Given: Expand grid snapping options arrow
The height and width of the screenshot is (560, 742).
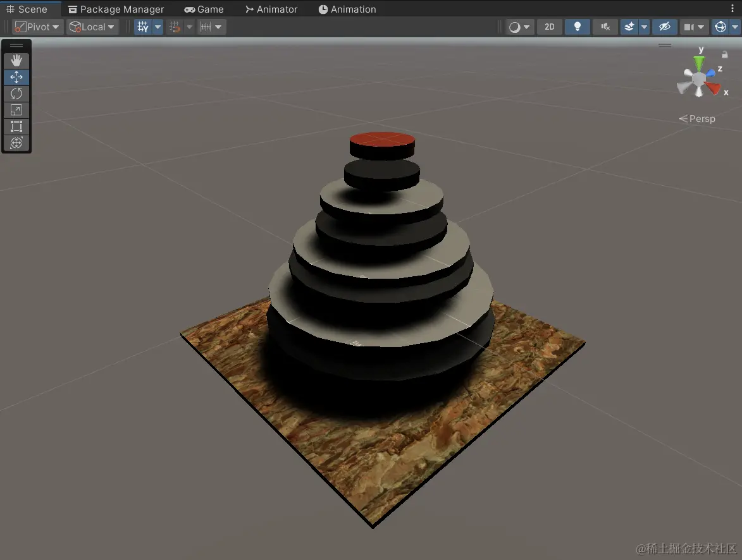Looking at the screenshot, I should pyautogui.click(x=189, y=27).
